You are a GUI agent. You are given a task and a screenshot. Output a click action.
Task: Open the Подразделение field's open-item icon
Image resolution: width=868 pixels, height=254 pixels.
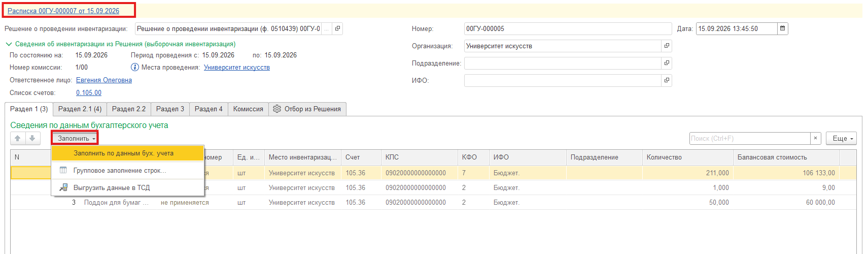(667, 63)
